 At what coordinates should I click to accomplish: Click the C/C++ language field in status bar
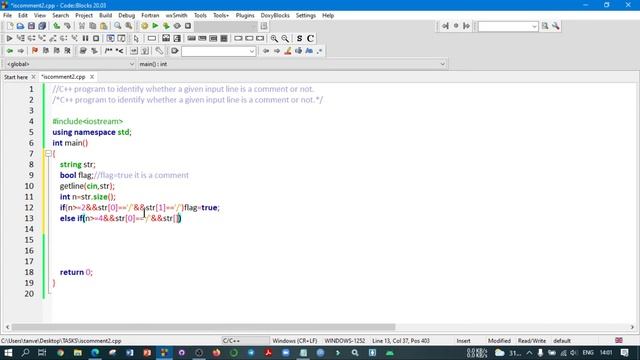coord(245,340)
